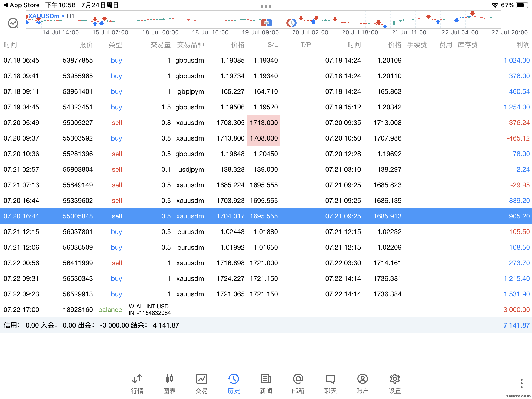Select trade row with ticket 55281396
This screenshot has height=399, width=532.
click(266, 154)
